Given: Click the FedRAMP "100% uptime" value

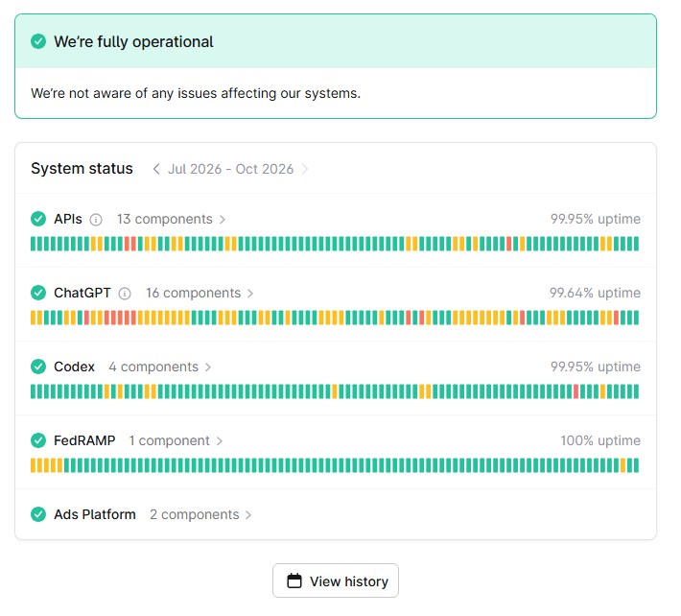Looking at the screenshot, I should (x=600, y=440).
